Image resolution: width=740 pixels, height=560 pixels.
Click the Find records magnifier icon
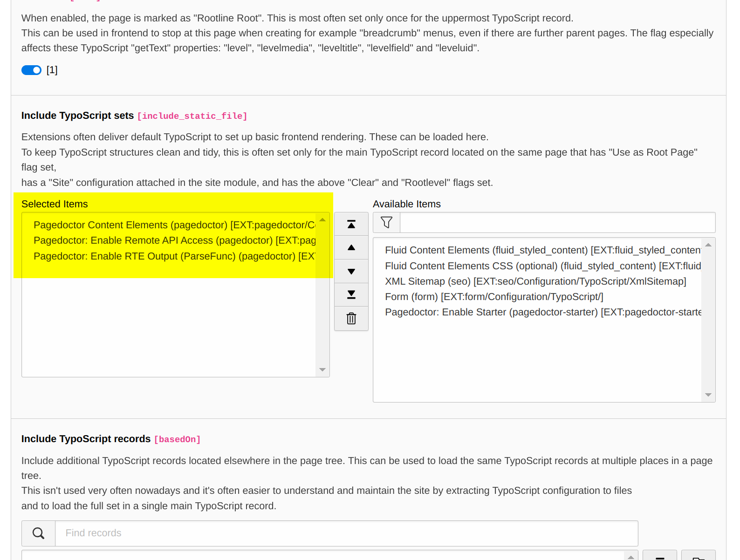pos(39,533)
